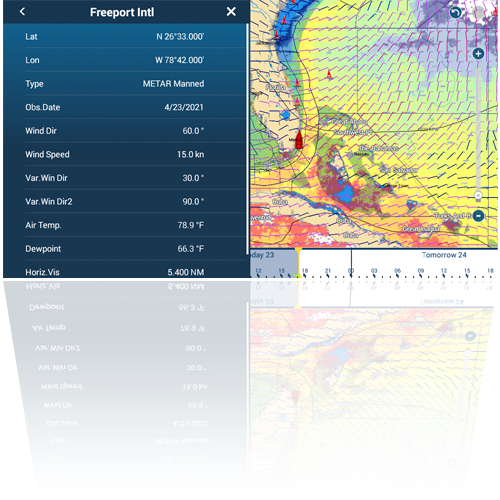Click the station info panel scrollbar
500x500 pixels.
247,138
